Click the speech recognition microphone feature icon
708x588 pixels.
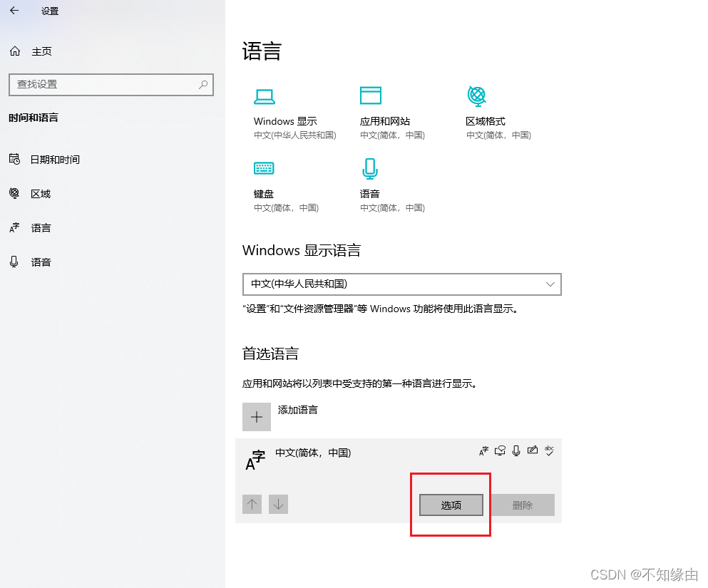pyautogui.click(x=516, y=451)
